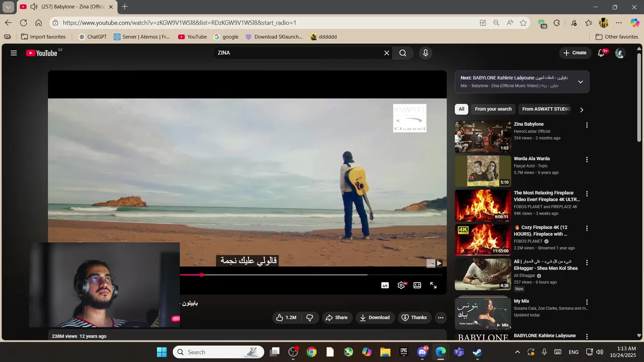Expand the Next up mix playlist panel
This screenshot has width=644, height=362.
point(580,81)
